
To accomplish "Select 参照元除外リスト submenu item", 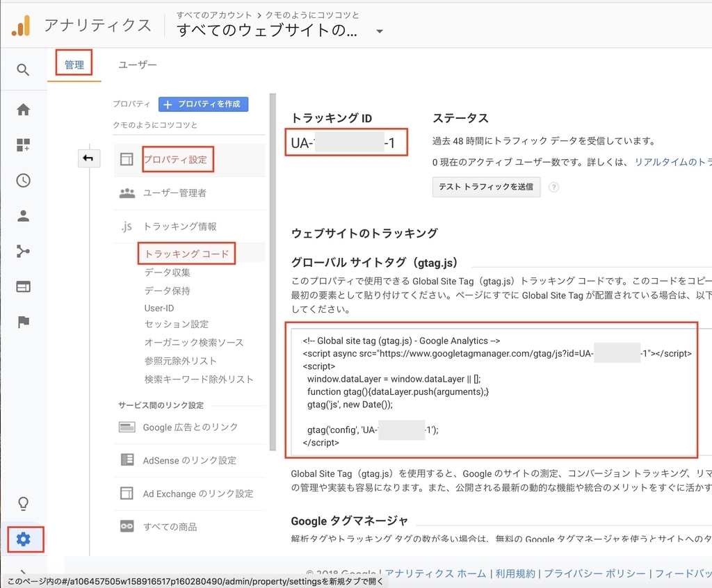I will click(180, 361).
